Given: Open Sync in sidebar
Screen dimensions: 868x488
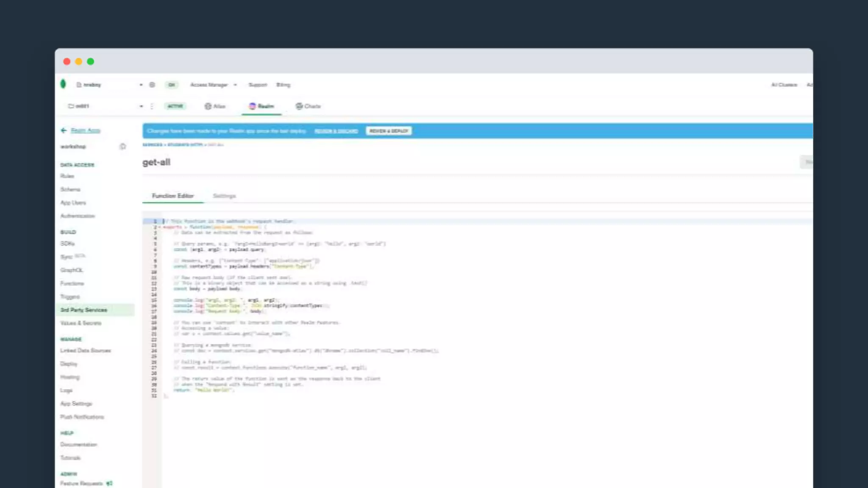Looking at the screenshot, I should (x=67, y=257).
